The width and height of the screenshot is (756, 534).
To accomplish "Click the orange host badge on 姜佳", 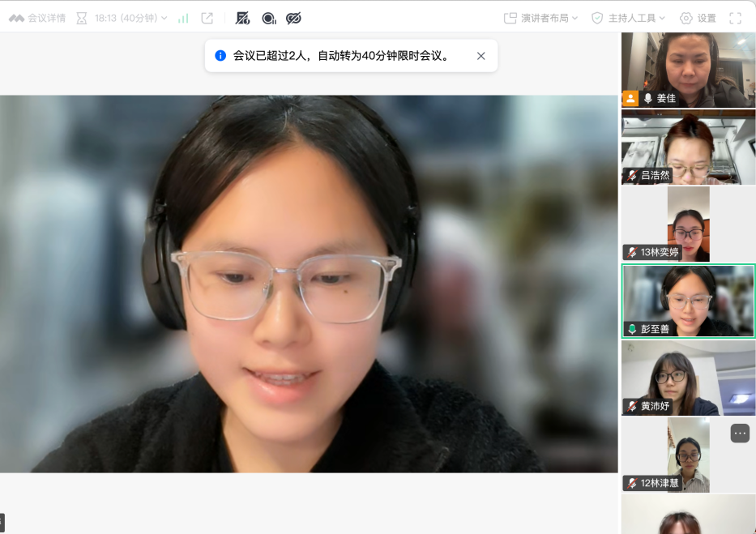I will coord(630,99).
